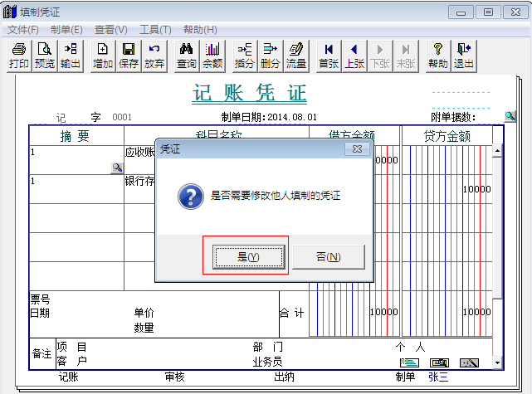Open 预览 print preview icon

(45, 56)
